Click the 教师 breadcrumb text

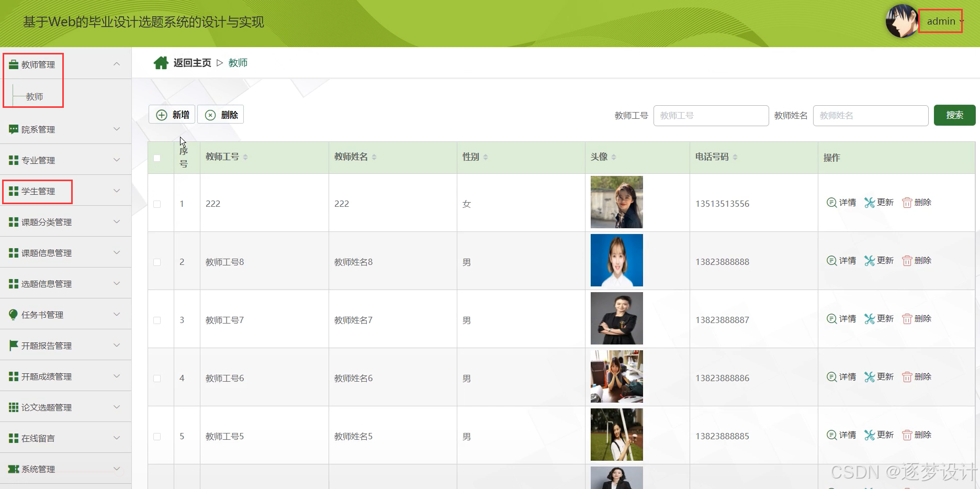coord(238,63)
